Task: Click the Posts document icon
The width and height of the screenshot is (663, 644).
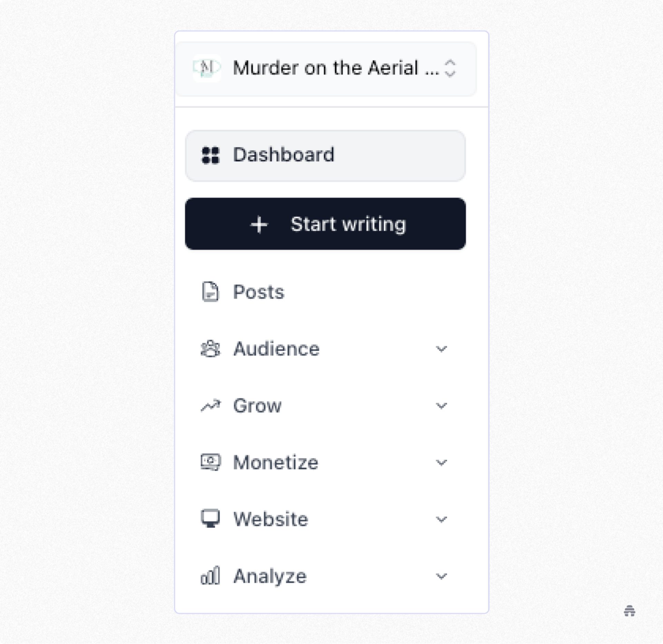Action: point(211,292)
